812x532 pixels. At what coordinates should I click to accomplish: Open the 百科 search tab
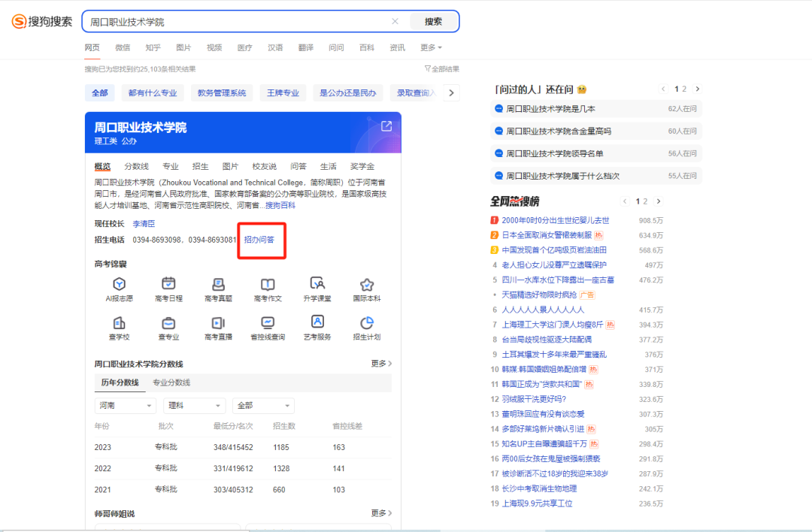367,47
